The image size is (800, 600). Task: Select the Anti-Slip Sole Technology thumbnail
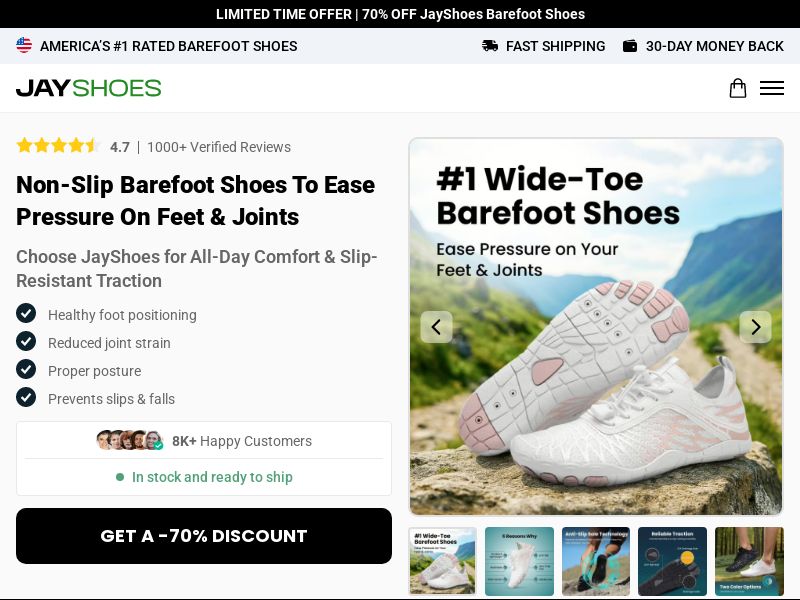(x=596, y=562)
